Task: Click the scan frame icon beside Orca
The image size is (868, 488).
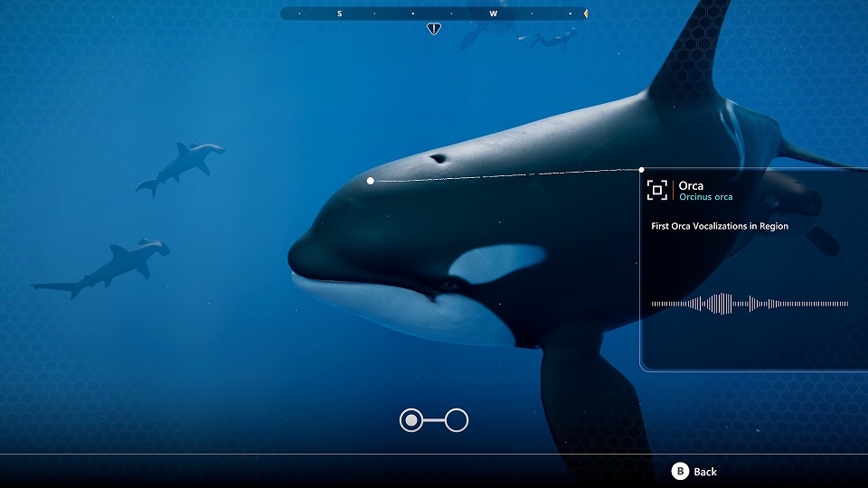Action: point(657,190)
